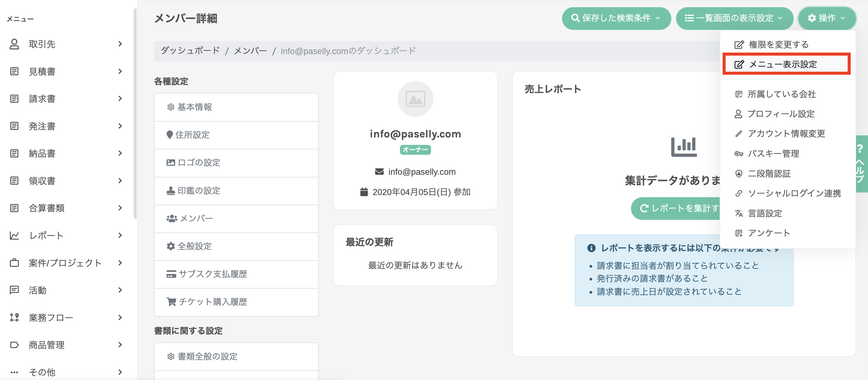Open アンケート menu entry

point(787,233)
